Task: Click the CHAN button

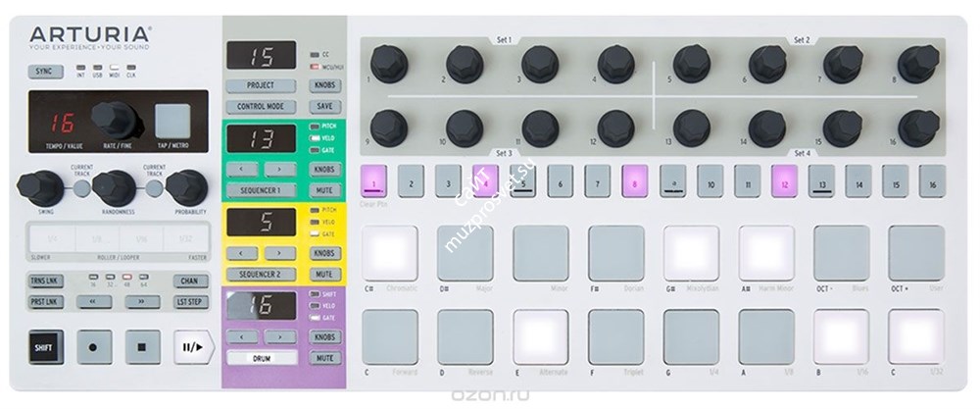Action: (190, 281)
